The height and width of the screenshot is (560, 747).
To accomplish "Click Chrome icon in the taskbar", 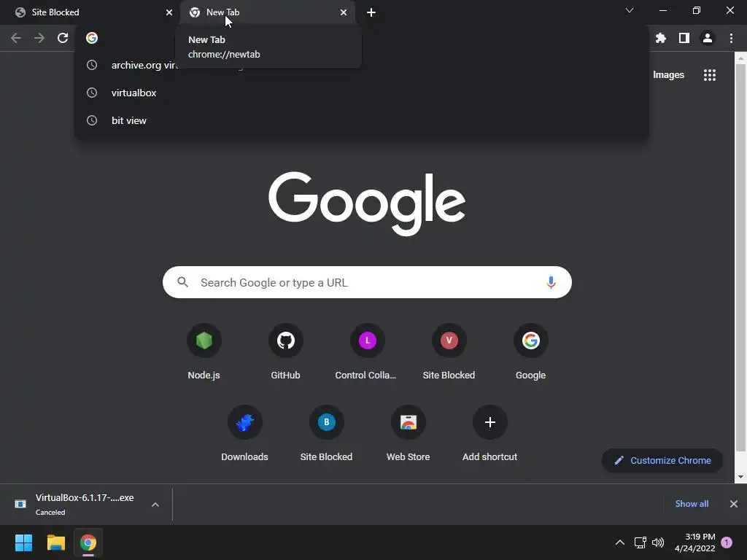I will tap(88, 542).
